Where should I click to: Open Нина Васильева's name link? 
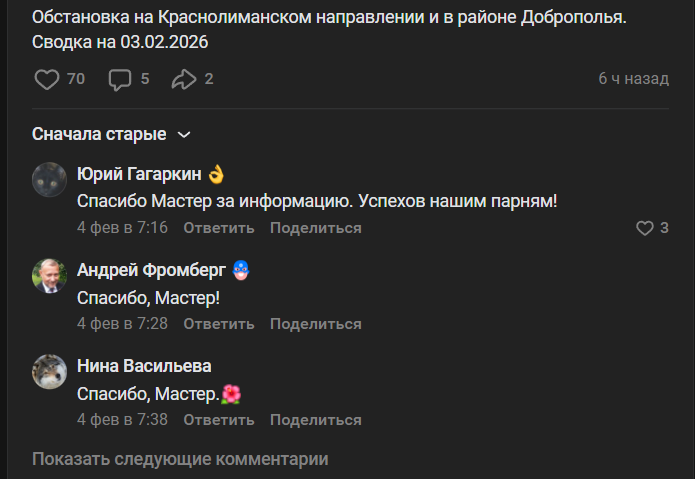point(144,366)
